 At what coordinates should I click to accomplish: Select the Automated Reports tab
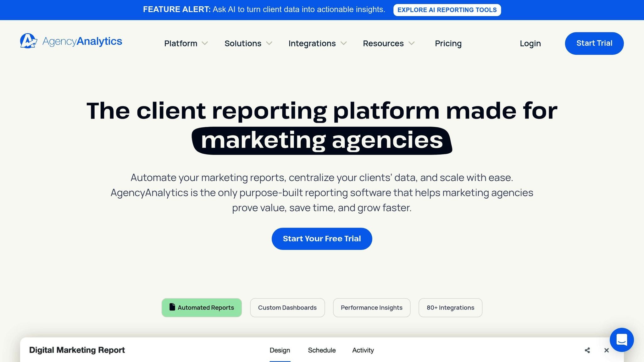pos(202,308)
